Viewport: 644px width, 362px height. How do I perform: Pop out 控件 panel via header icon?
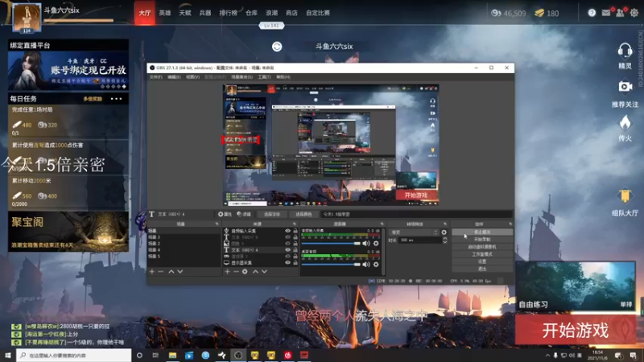pyautogui.click(x=510, y=224)
